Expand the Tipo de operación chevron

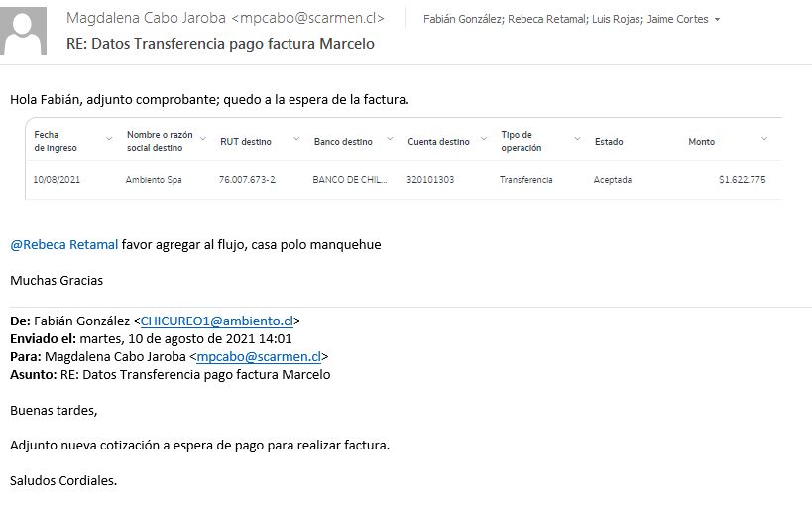(578, 139)
